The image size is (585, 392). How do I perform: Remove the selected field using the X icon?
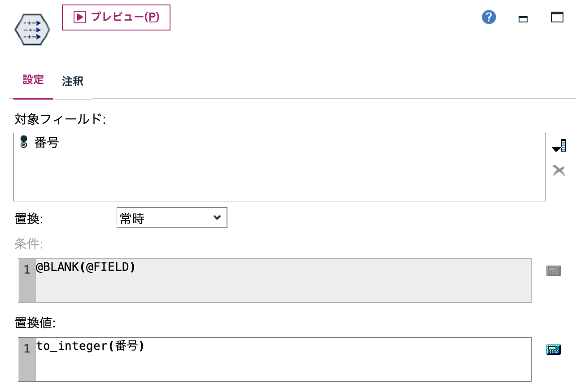tap(559, 170)
